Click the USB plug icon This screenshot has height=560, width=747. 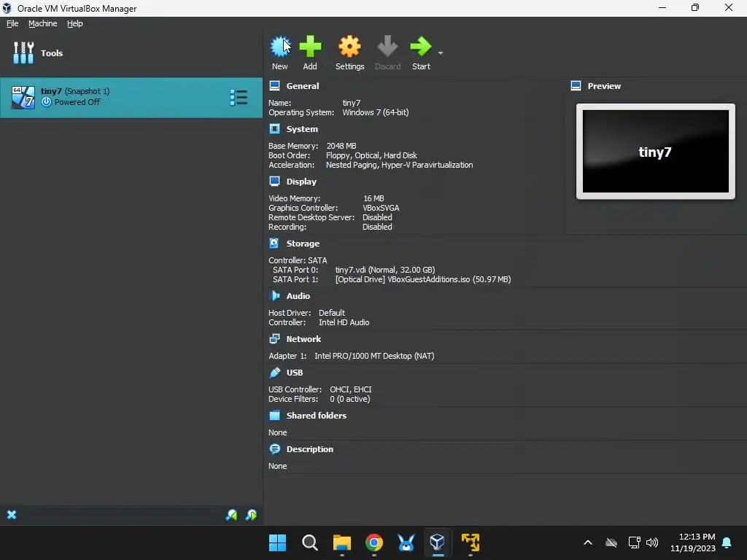click(x=274, y=372)
